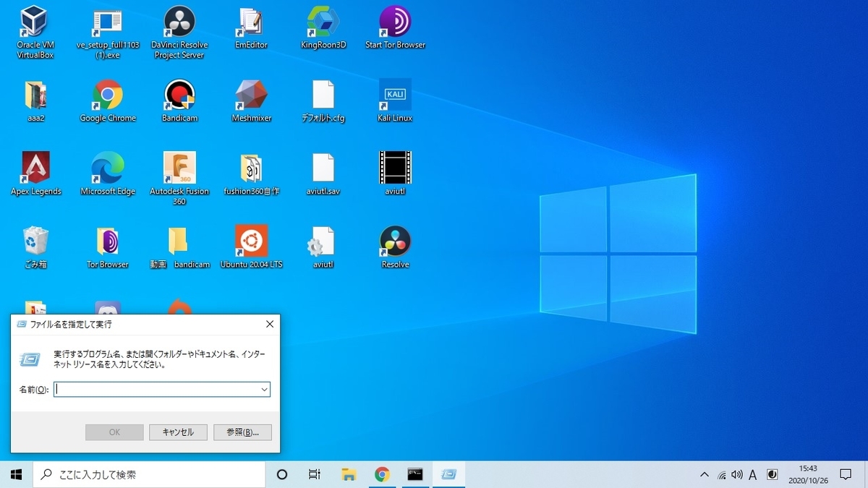Image resolution: width=868 pixels, height=488 pixels.
Task: Select the Resolve desktop shortcut
Action: pos(395,247)
